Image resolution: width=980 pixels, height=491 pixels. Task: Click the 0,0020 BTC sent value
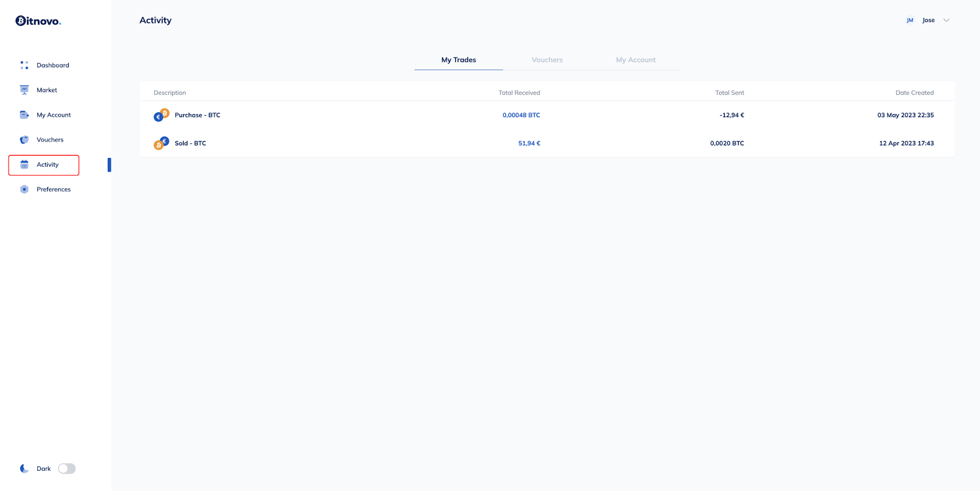pos(727,143)
